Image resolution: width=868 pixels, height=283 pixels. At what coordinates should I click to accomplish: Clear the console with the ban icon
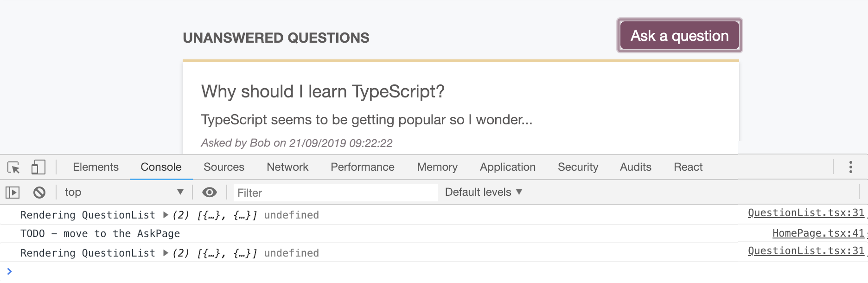[39, 192]
